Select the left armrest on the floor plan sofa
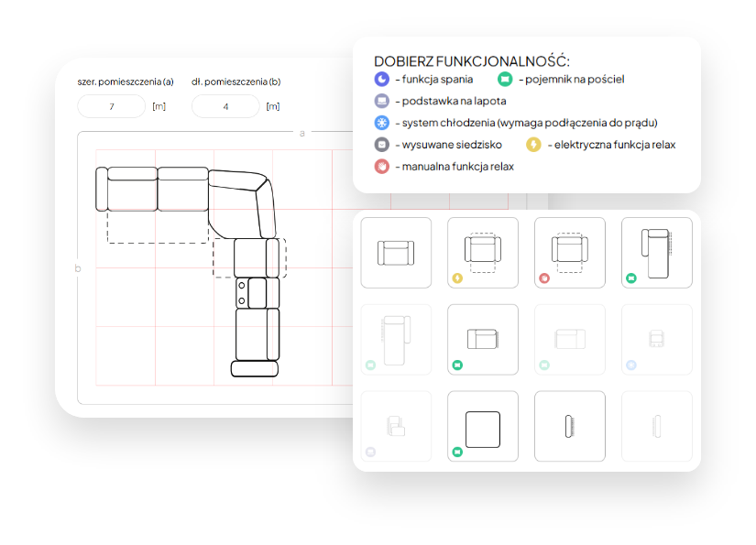Image resolution: width=756 pixels, height=545 pixels. (x=101, y=189)
